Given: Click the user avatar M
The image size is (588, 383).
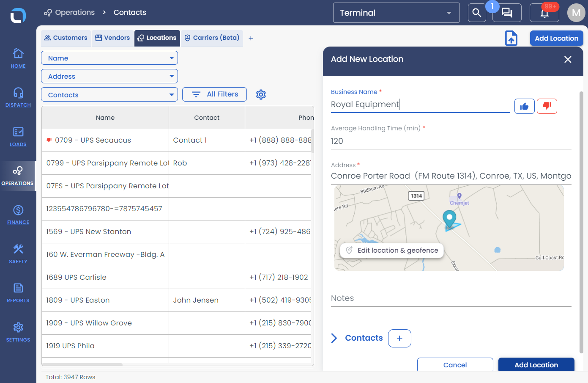Looking at the screenshot, I should click(576, 13).
